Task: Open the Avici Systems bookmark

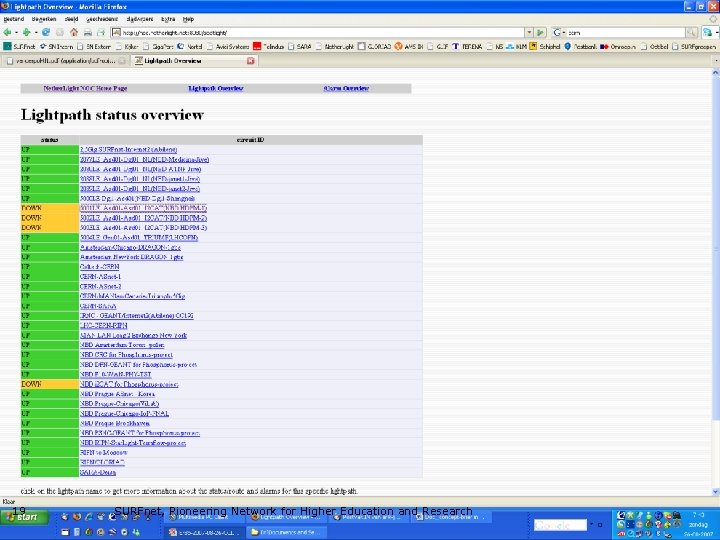Action: (228, 46)
